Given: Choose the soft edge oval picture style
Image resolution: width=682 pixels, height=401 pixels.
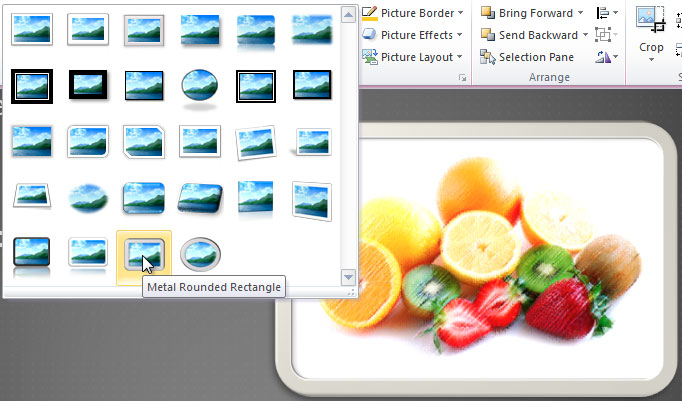Looking at the screenshot, I should 88,199.
